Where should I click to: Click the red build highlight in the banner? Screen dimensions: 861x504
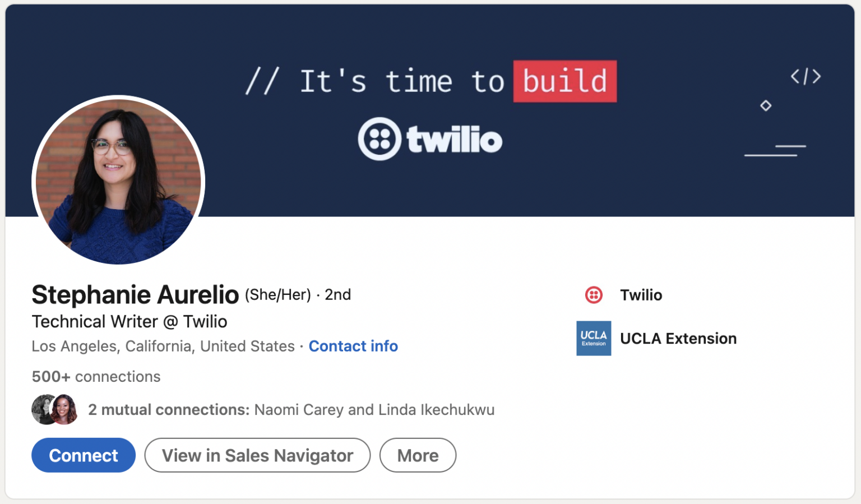[565, 81]
